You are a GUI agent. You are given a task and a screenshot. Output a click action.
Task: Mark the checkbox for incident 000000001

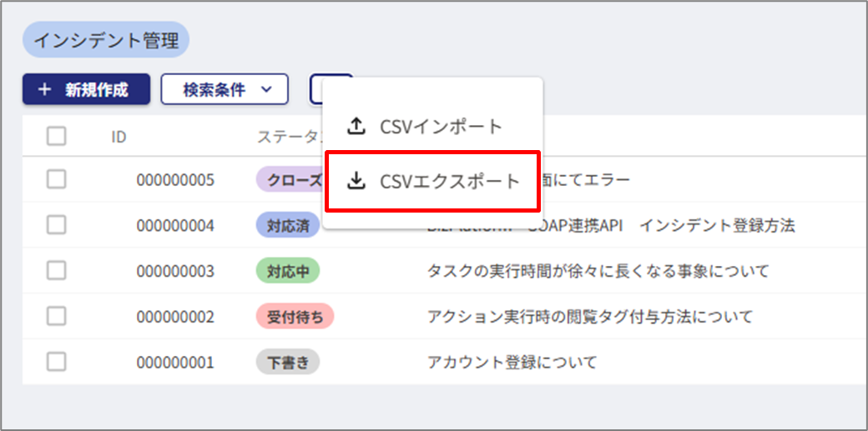click(x=57, y=362)
